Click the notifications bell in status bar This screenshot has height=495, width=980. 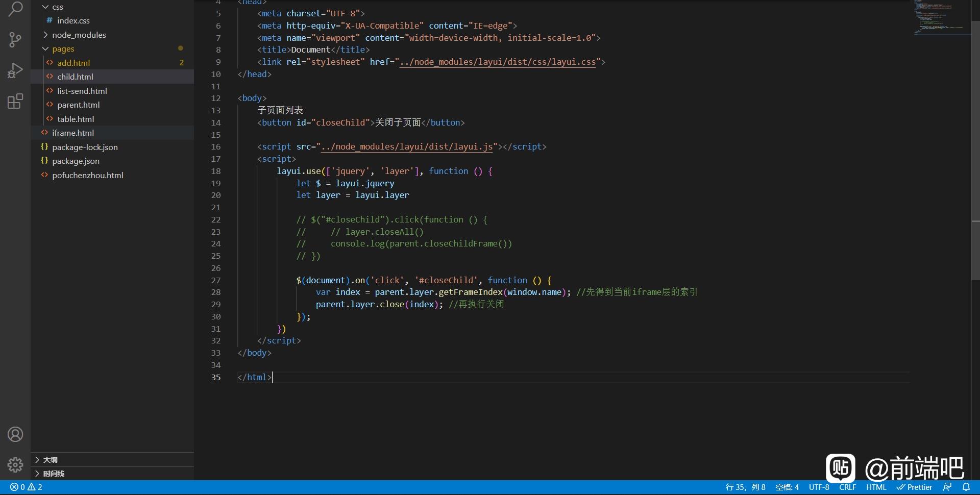tap(966, 487)
